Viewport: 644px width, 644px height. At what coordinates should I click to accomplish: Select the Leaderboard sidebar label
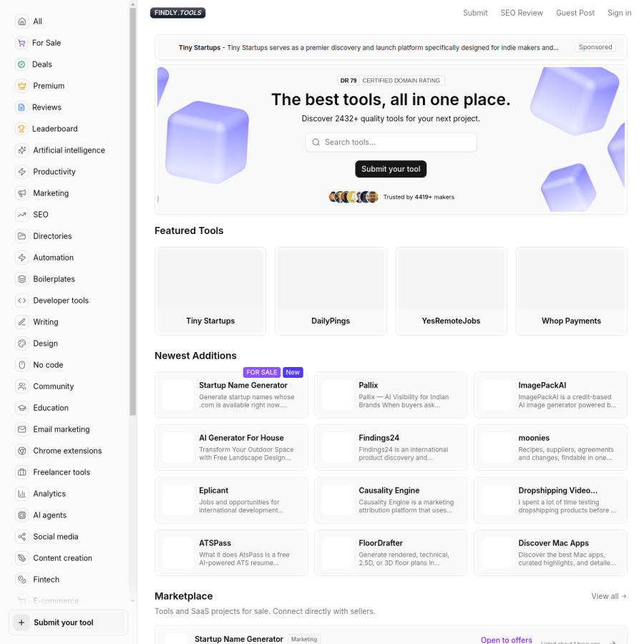[x=54, y=129]
